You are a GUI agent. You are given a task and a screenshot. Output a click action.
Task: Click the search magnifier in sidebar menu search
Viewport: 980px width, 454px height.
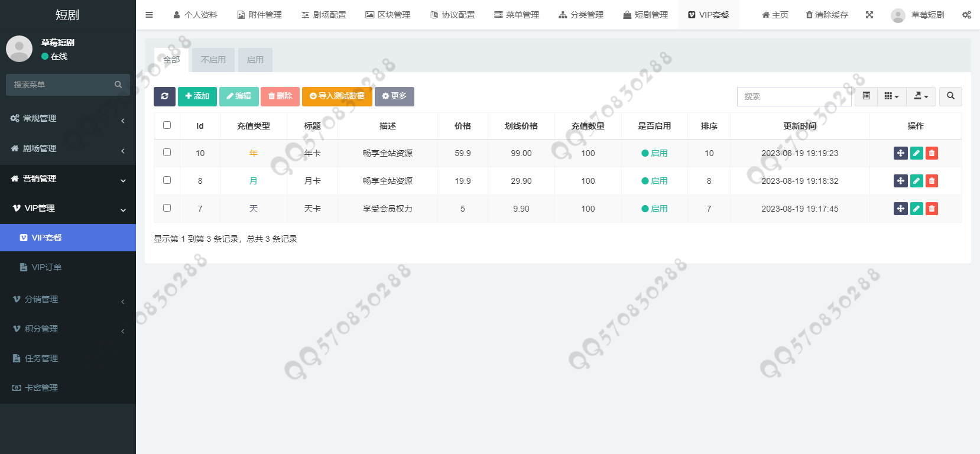(118, 85)
